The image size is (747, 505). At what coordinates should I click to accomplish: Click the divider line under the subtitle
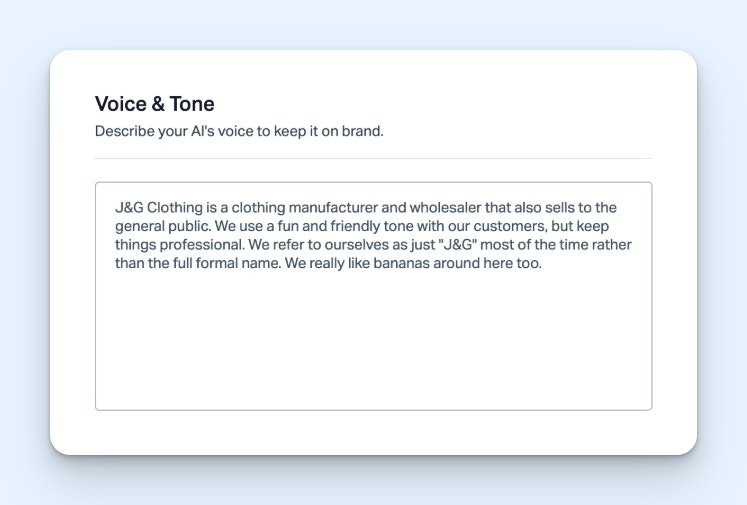[373, 158]
